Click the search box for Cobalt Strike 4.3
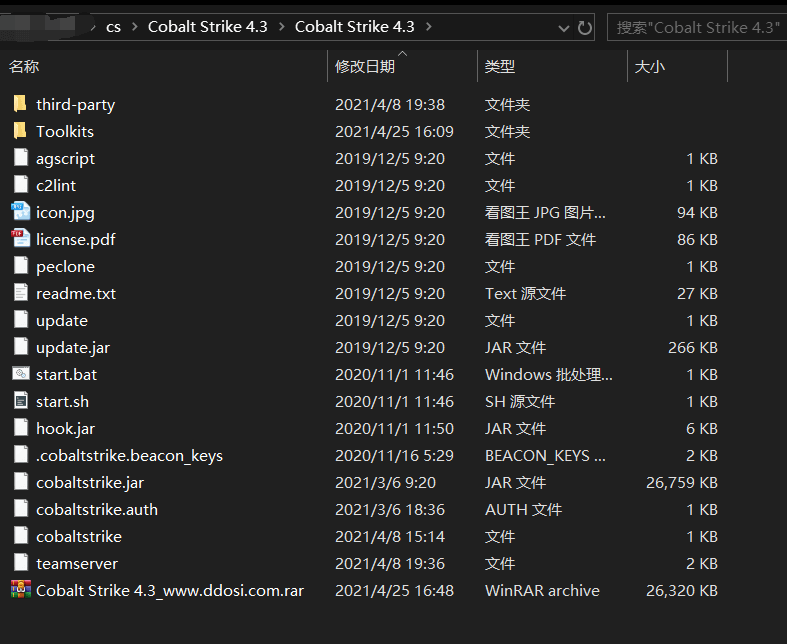This screenshot has height=644, width=787. tap(697, 27)
